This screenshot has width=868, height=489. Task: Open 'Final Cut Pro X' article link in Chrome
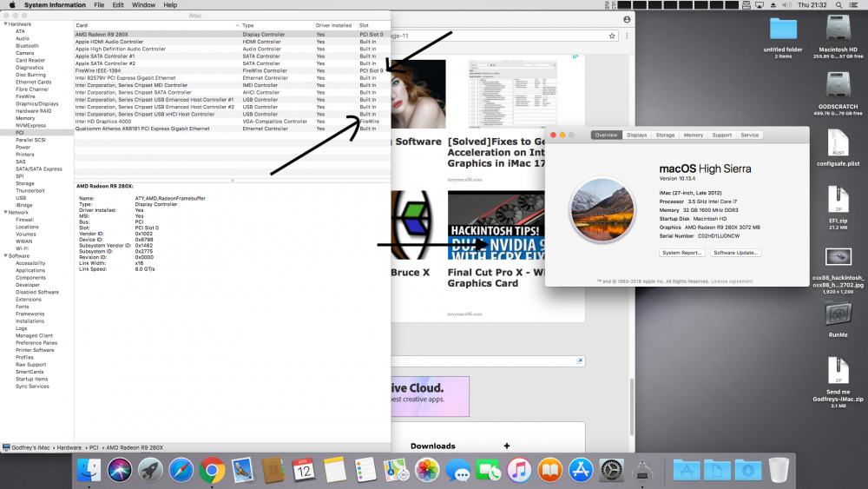coord(496,278)
